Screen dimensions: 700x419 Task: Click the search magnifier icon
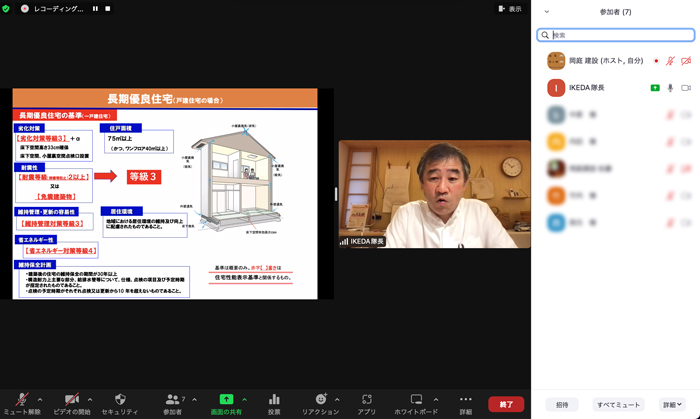click(545, 35)
